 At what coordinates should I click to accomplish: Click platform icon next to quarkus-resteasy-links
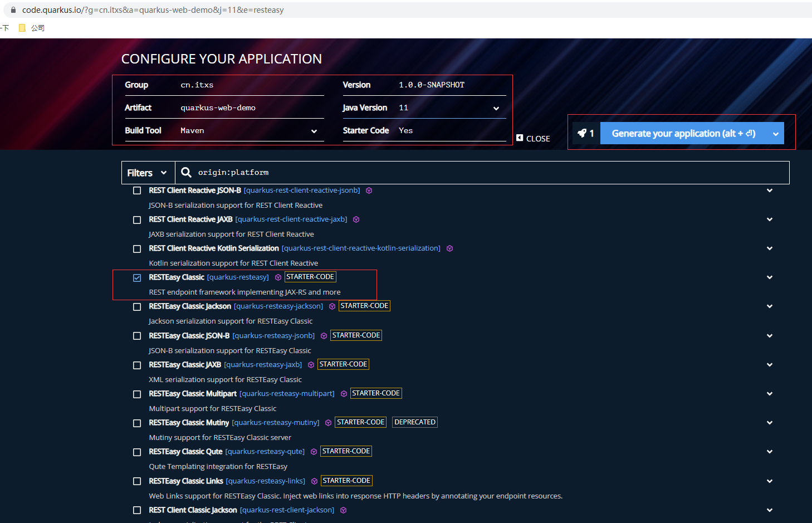(x=314, y=481)
